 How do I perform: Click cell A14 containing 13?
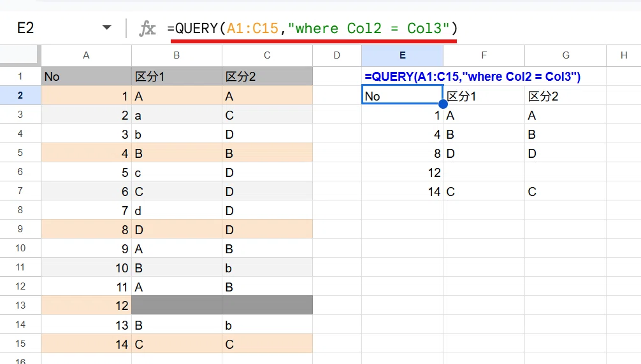pyautogui.click(x=86, y=325)
